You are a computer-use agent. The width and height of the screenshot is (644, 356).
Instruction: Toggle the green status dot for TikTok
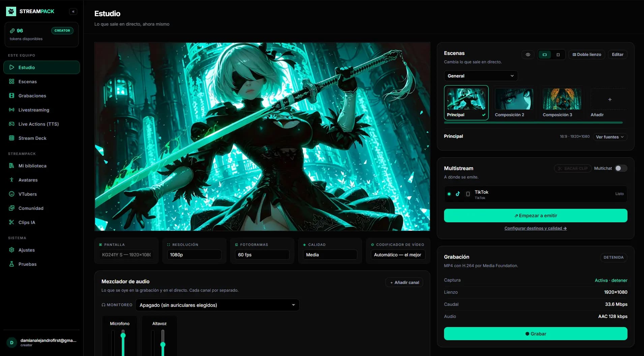(449, 194)
